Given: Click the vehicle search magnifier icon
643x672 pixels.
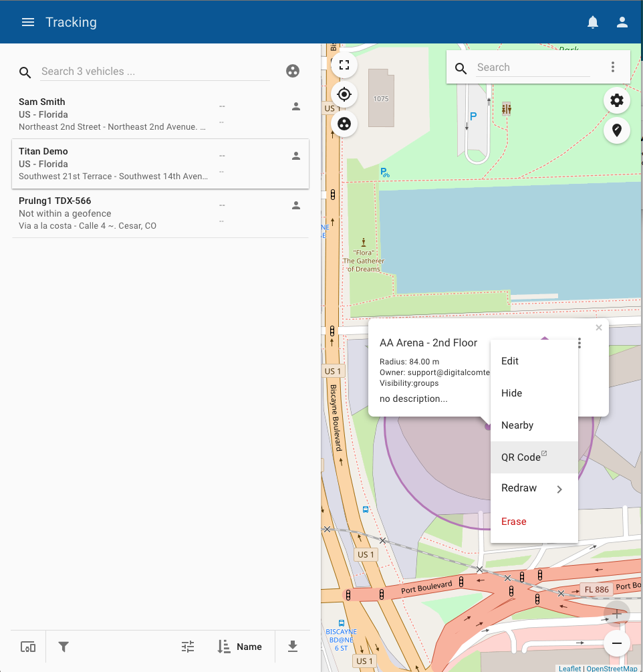Looking at the screenshot, I should [25, 72].
